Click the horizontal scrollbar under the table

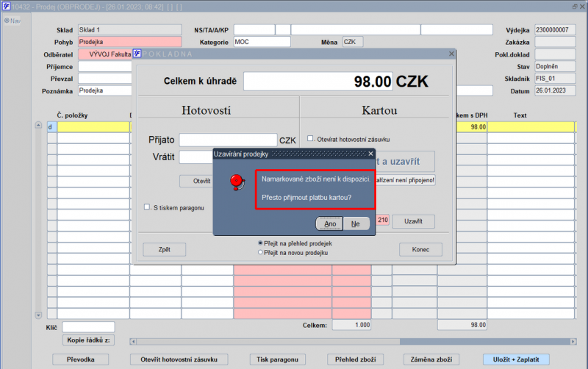click(x=353, y=341)
